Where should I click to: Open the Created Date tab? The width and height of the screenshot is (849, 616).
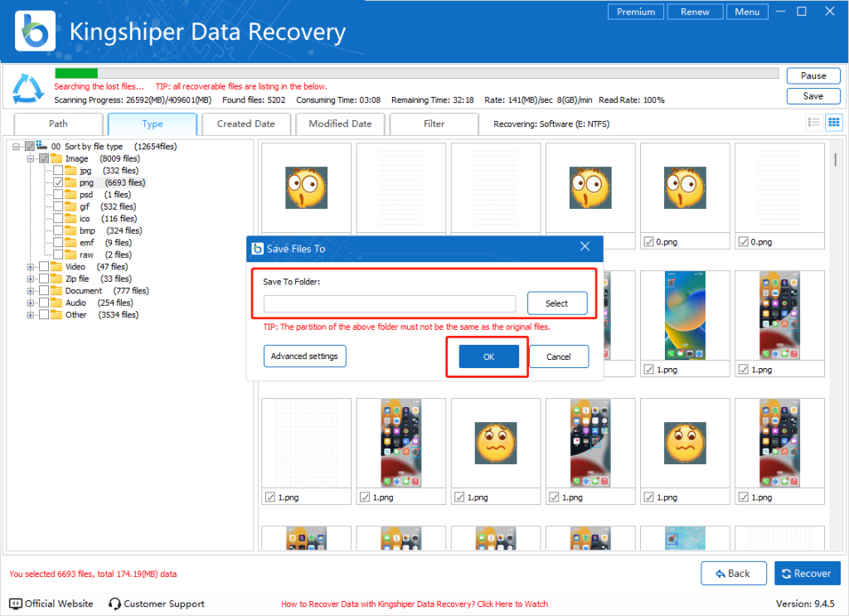(x=245, y=124)
